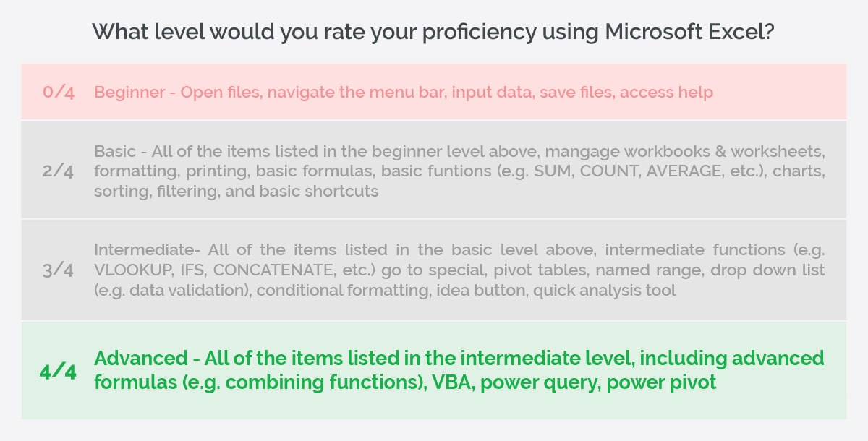Click the power pivot text in the Advanced row

coord(662,382)
